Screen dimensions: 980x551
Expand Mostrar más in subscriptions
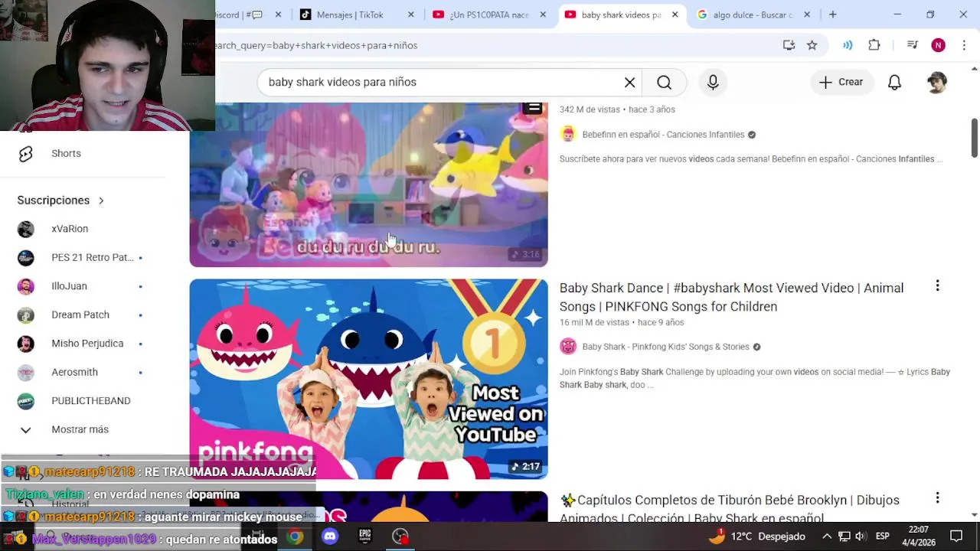[x=80, y=429]
